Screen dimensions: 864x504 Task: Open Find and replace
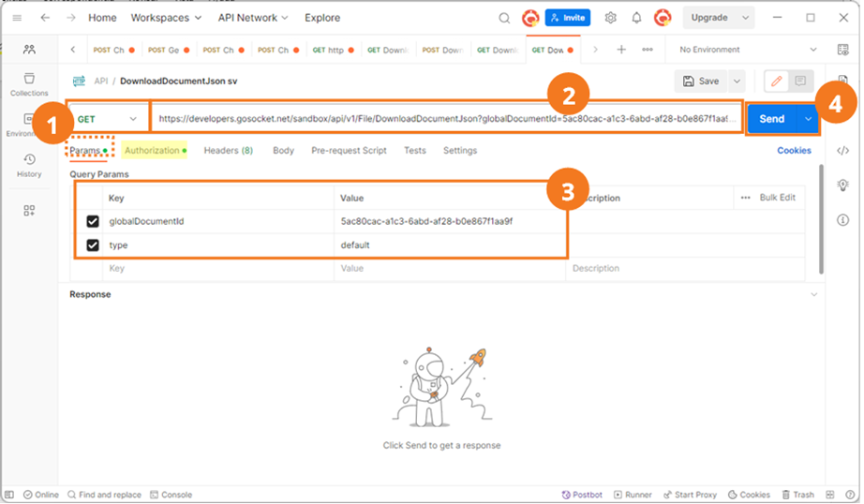click(x=104, y=495)
